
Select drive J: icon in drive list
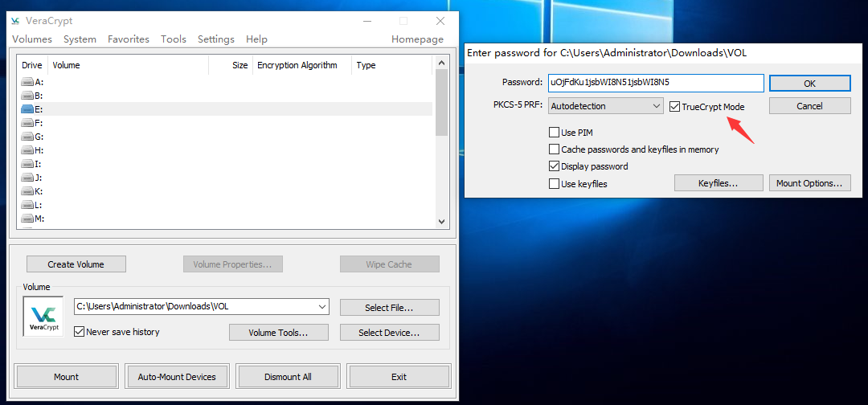27,178
